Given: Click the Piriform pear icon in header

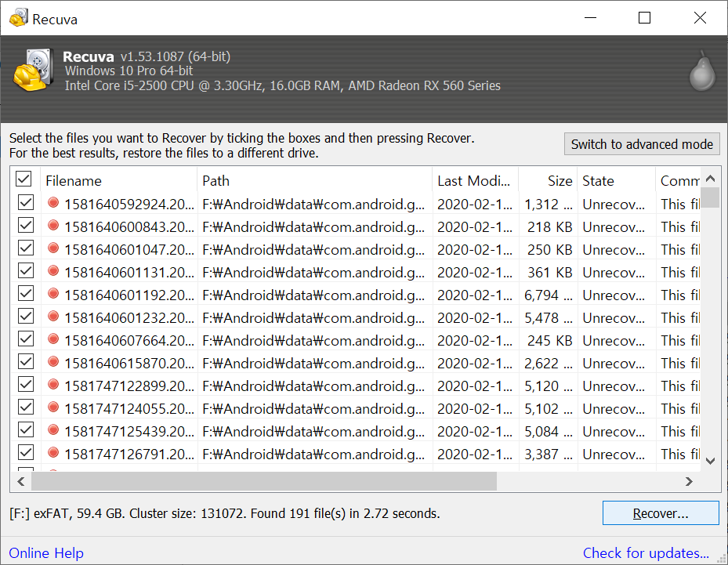Looking at the screenshot, I should click(702, 71).
